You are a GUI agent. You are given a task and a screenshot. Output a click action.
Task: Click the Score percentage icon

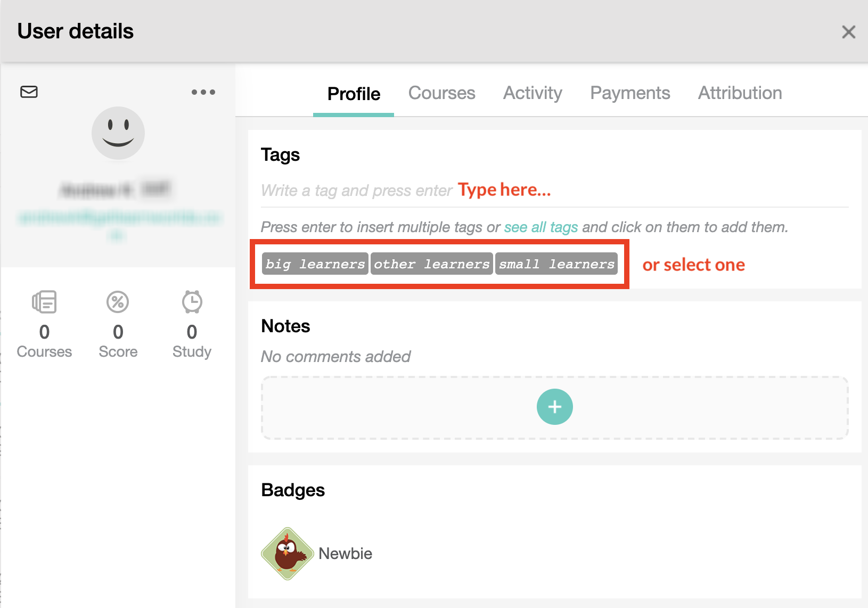point(118,301)
